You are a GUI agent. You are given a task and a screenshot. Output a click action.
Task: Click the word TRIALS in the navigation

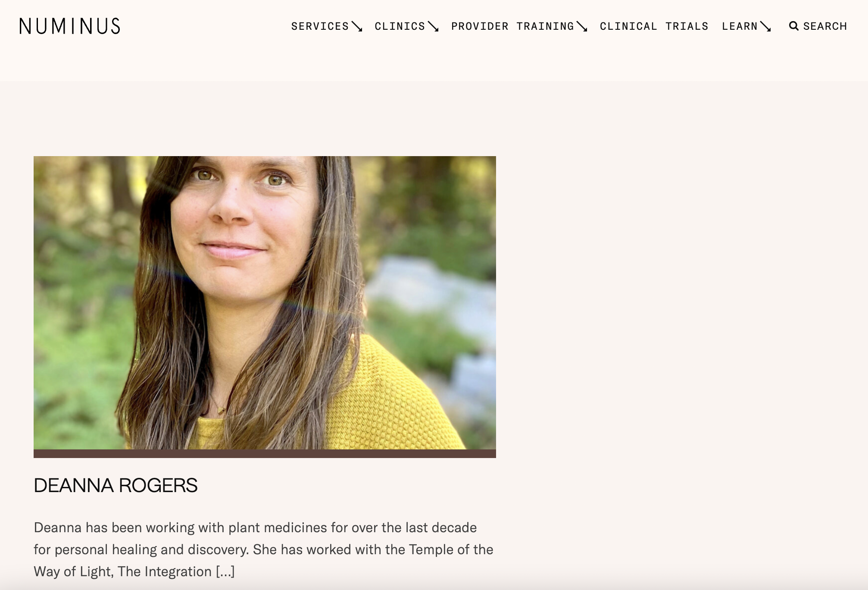[x=687, y=26]
